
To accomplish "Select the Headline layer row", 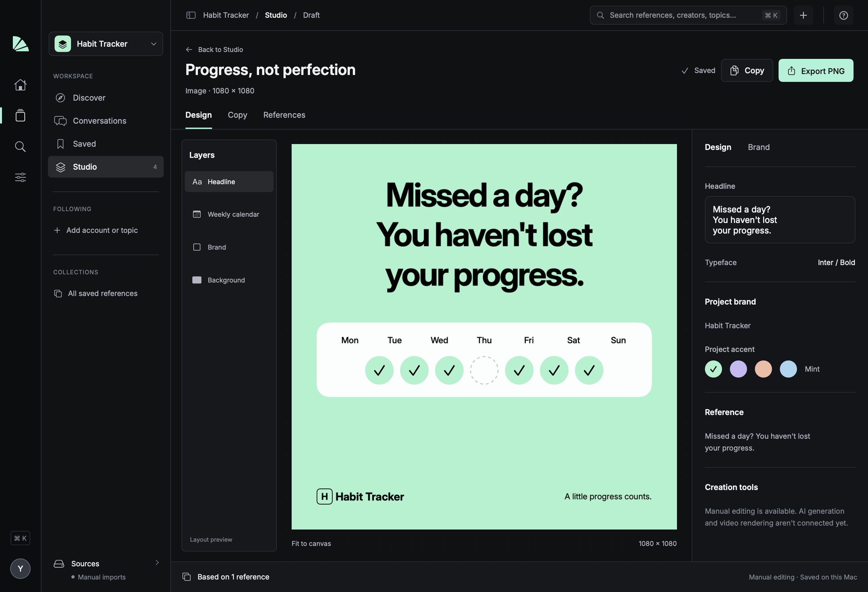I will 229,182.
